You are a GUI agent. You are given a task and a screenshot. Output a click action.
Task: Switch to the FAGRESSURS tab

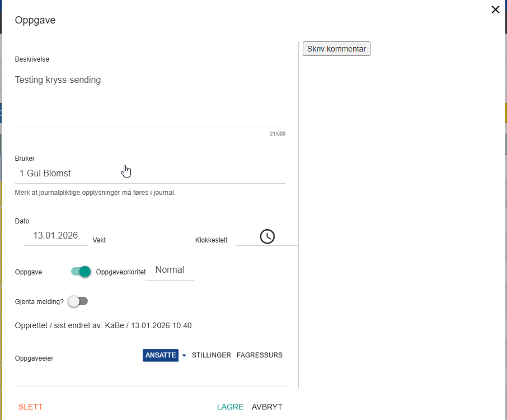tap(259, 355)
